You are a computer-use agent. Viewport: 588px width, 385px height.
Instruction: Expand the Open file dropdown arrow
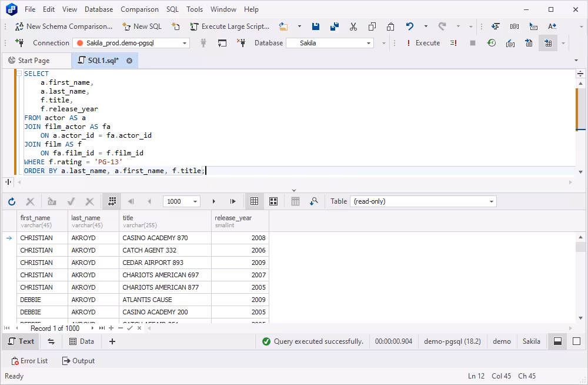[299, 26]
